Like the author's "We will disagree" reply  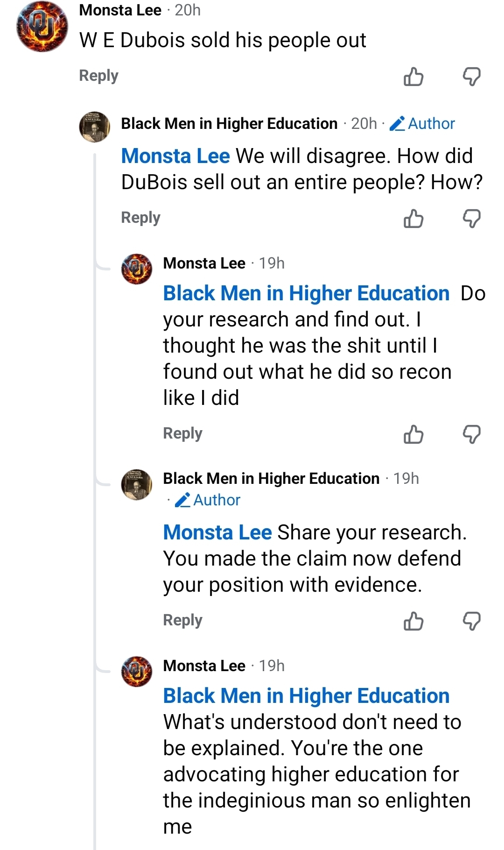pos(413,219)
